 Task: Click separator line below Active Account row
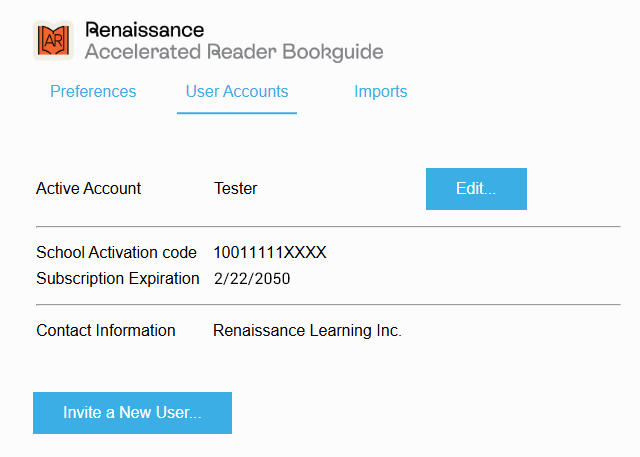coord(328,227)
